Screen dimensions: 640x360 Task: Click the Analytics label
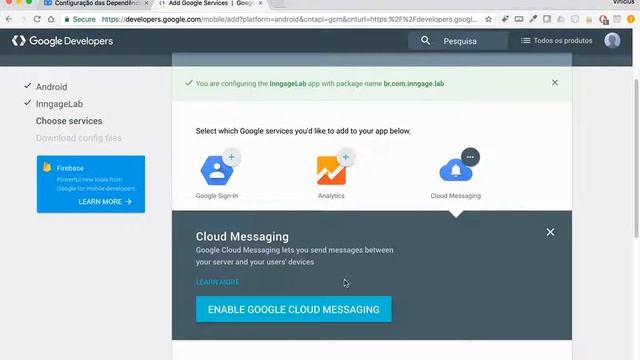coord(331,196)
